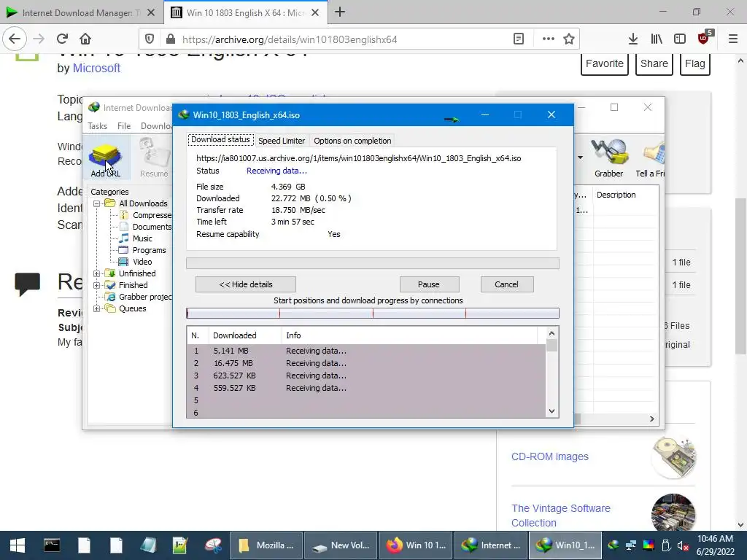
Task: Click the Share button
Action: tap(654, 64)
